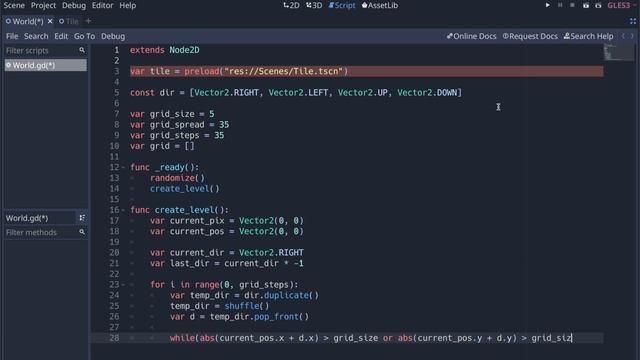Collapse the for loop fold arrow
Screen dimensions: 640x360
tap(123, 284)
